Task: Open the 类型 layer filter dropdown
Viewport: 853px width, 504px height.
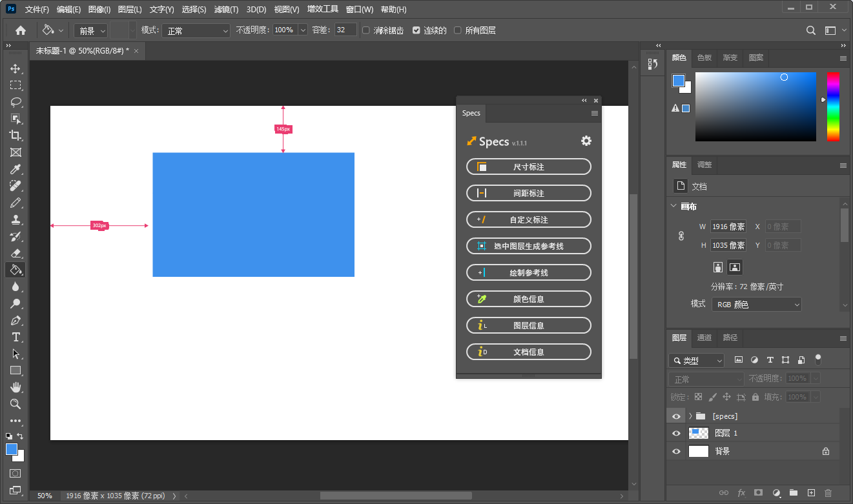Action: pyautogui.click(x=696, y=360)
